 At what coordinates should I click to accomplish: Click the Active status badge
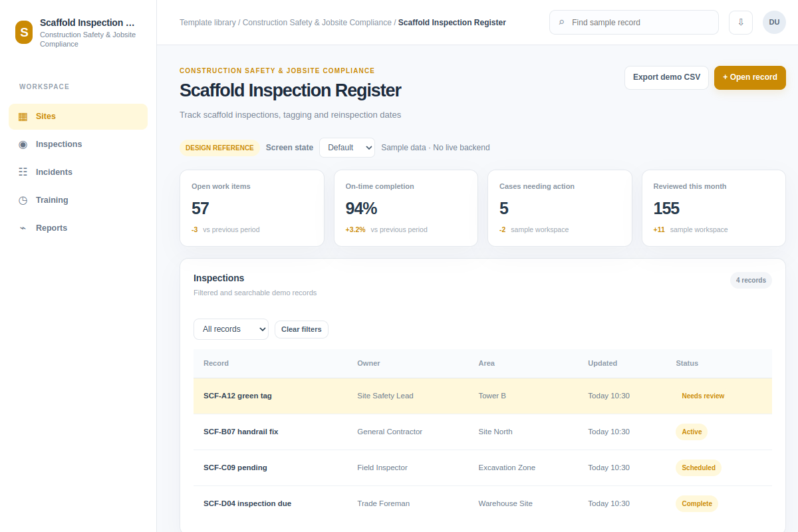click(692, 432)
